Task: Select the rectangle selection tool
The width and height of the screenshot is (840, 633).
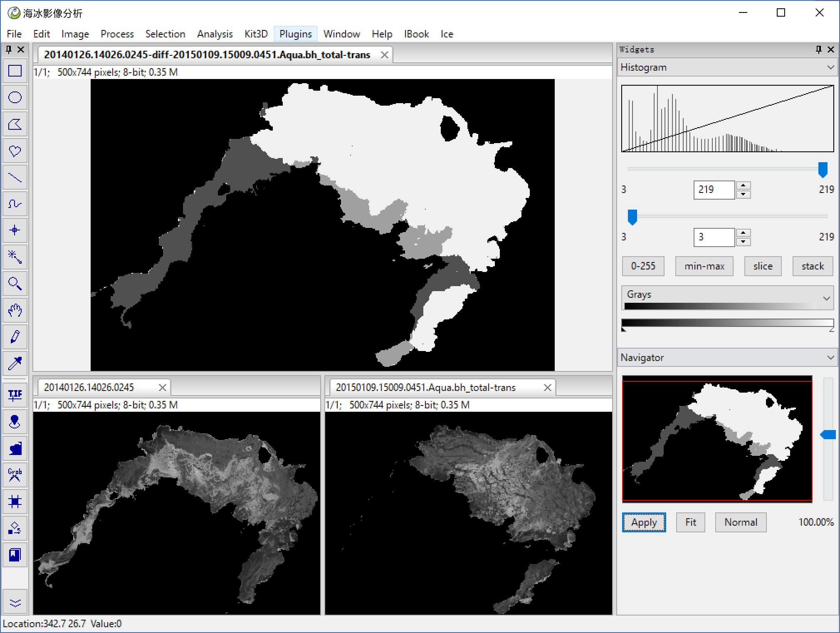Action: pyautogui.click(x=15, y=71)
